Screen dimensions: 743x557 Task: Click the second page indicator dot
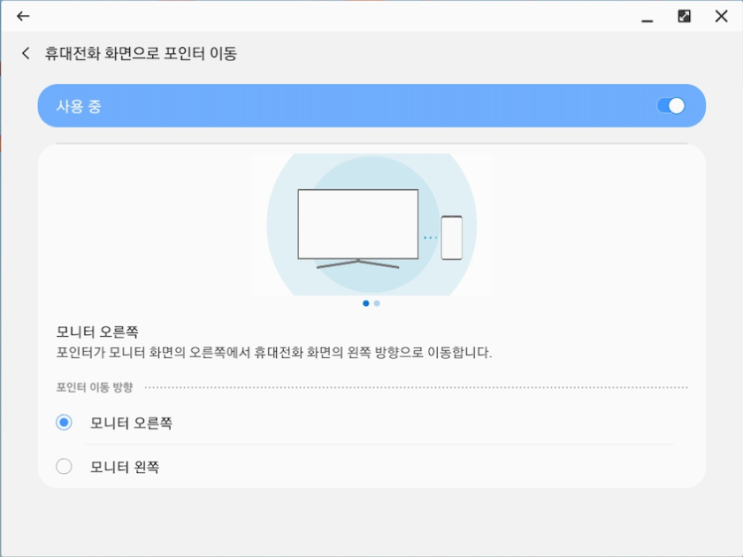pyautogui.click(x=377, y=303)
